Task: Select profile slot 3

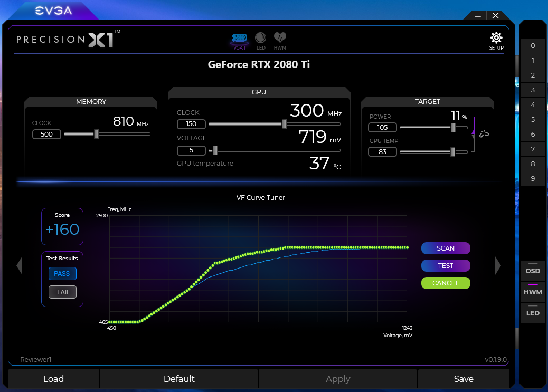Action: pos(533,90)
